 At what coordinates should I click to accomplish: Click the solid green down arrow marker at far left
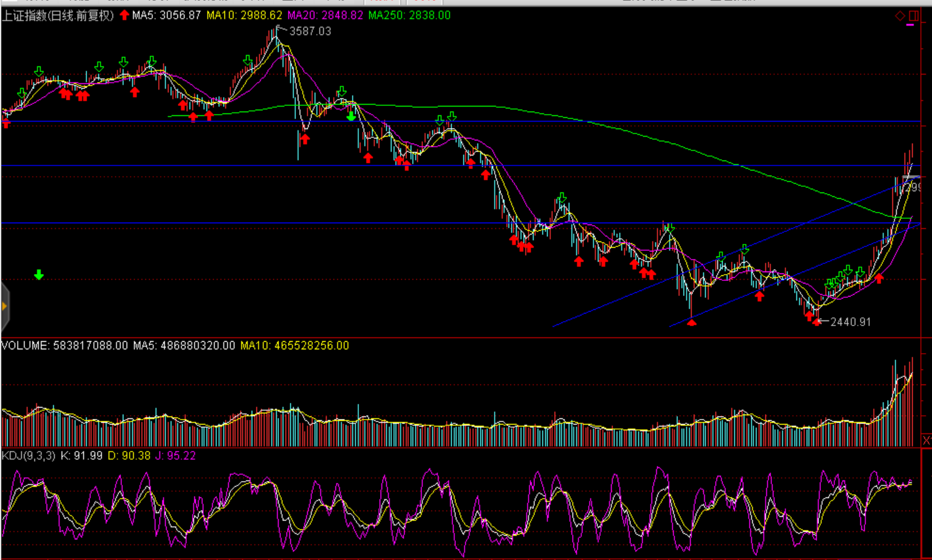(39, 275)
